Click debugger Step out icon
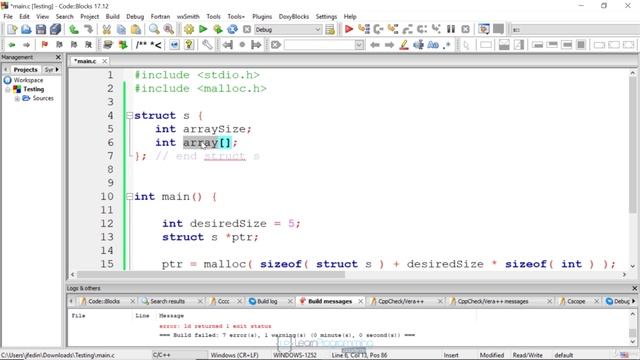640x360 pixels. tap(407, 29)
